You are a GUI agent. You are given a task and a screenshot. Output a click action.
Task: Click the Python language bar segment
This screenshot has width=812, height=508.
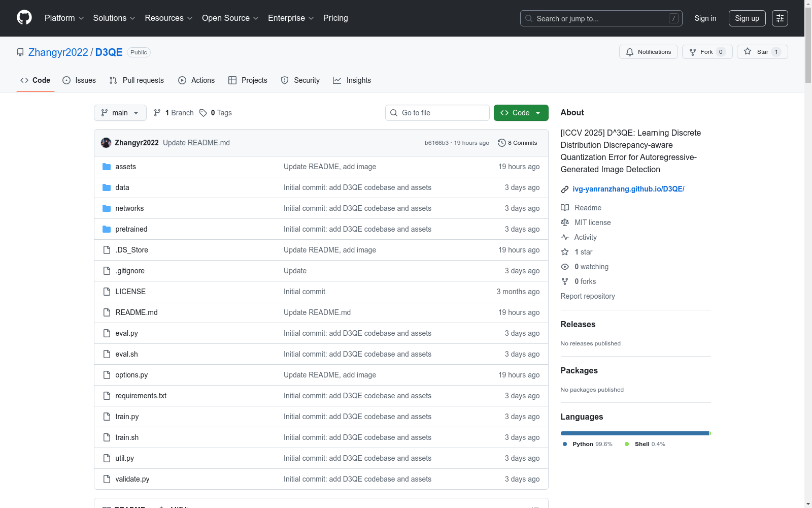click(x=634, y=433)
